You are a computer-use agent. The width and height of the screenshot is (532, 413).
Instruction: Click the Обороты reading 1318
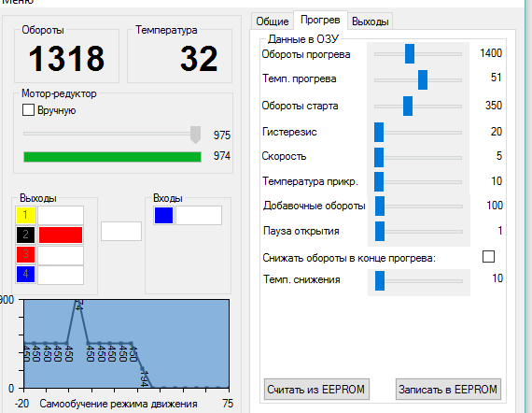point(66,59)
